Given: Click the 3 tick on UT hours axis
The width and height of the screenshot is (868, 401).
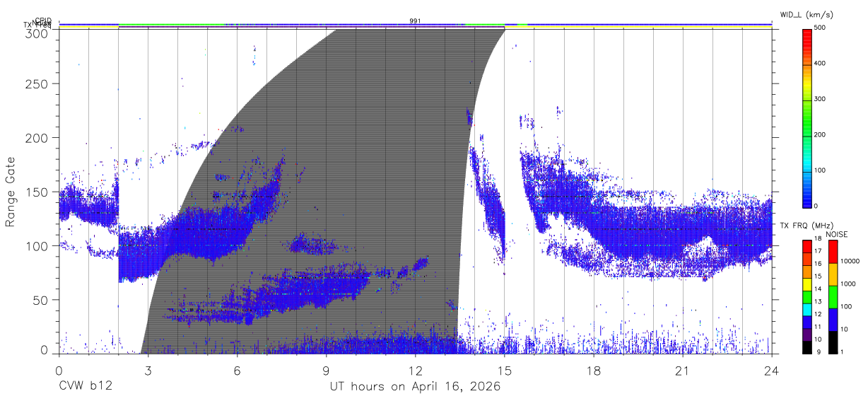Looking at the screenshot, I should [148, 371].
